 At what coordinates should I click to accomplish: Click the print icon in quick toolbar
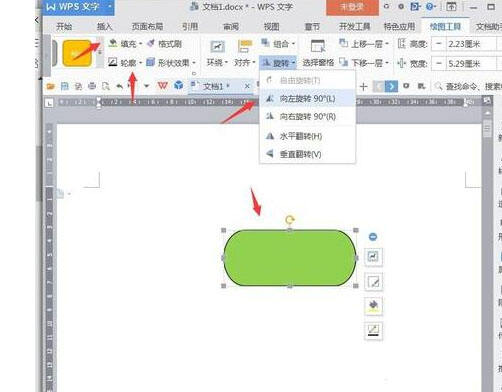tap(92, 86)
